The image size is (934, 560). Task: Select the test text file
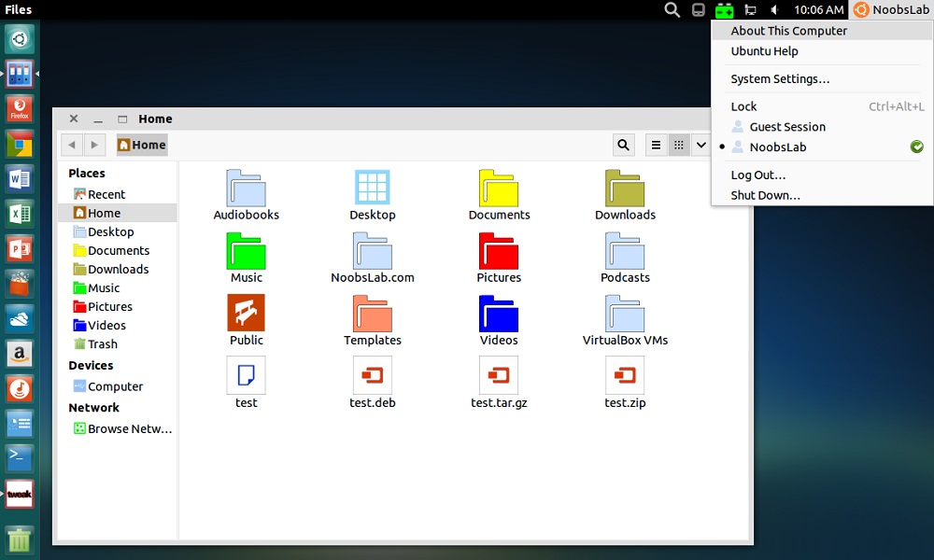pos(246,375)
